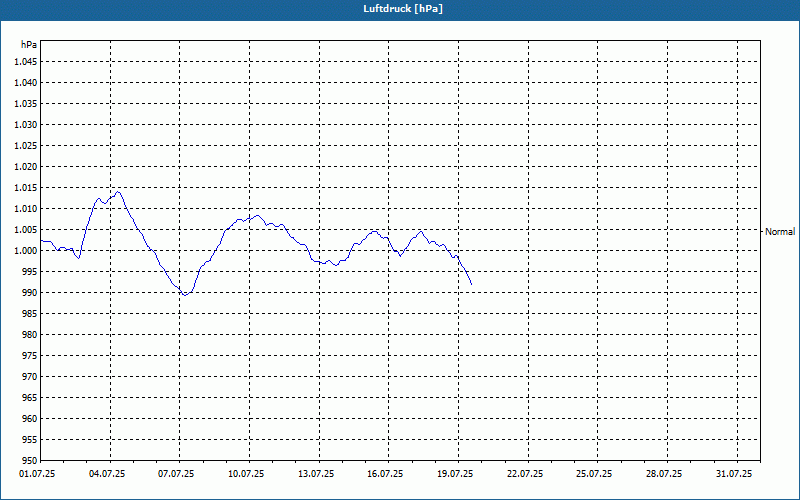The height and width of the screenshot is (500, 800).
Task: Click the 31.07.25 date label
Action: pyautogui.click(x=734, y=474)
